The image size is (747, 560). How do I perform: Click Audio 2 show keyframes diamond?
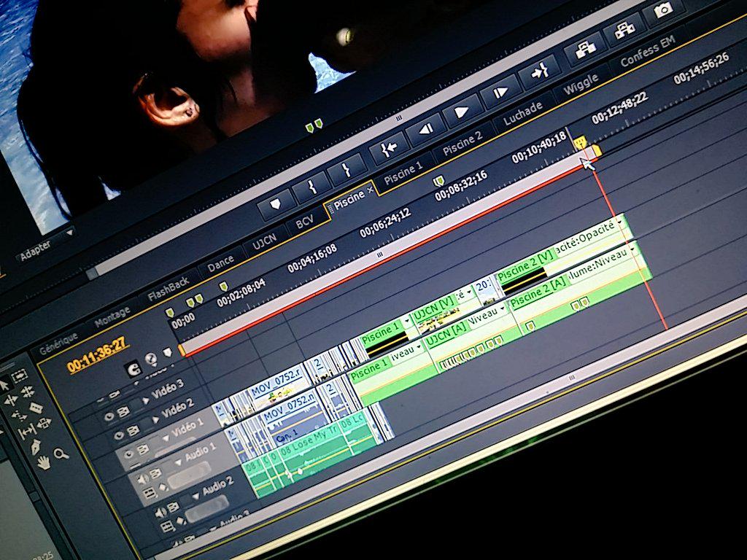click(x=180, y=521)
